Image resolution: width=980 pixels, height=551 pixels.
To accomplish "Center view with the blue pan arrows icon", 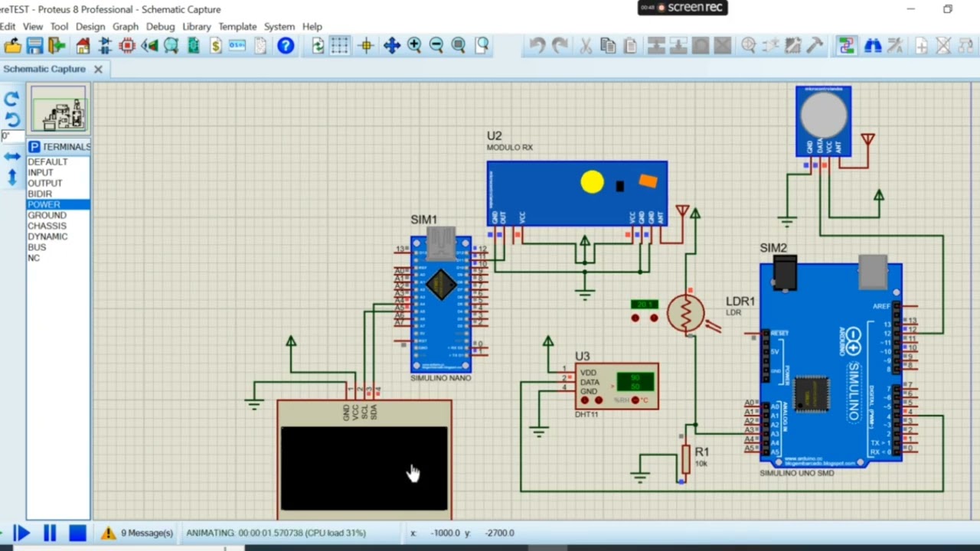I will pyautogui.click(x=392, y=46).
